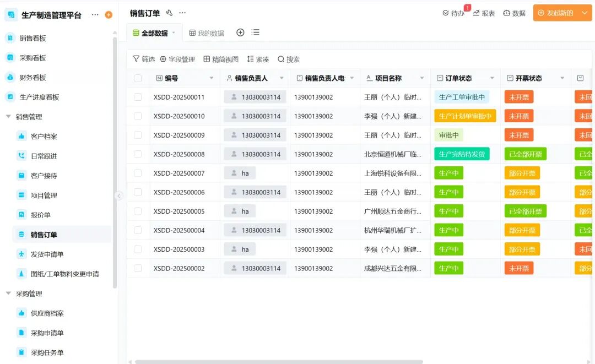Open the 待办 to-do notifications

453,13
